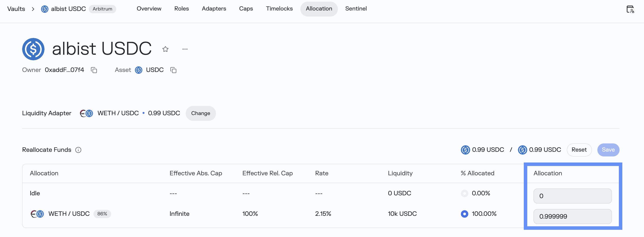Copy the owner address 0xaddF...07f4
This screenshot has height=237, width=644.
94,70
